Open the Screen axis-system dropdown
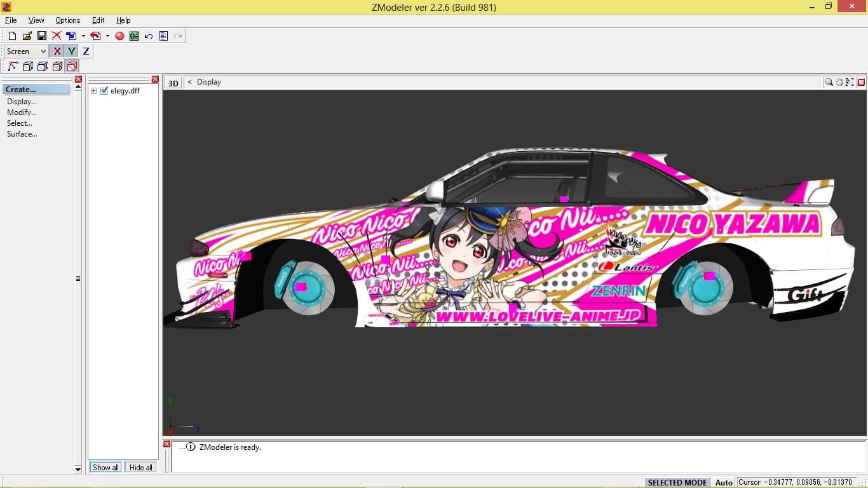 click(26, 51)
